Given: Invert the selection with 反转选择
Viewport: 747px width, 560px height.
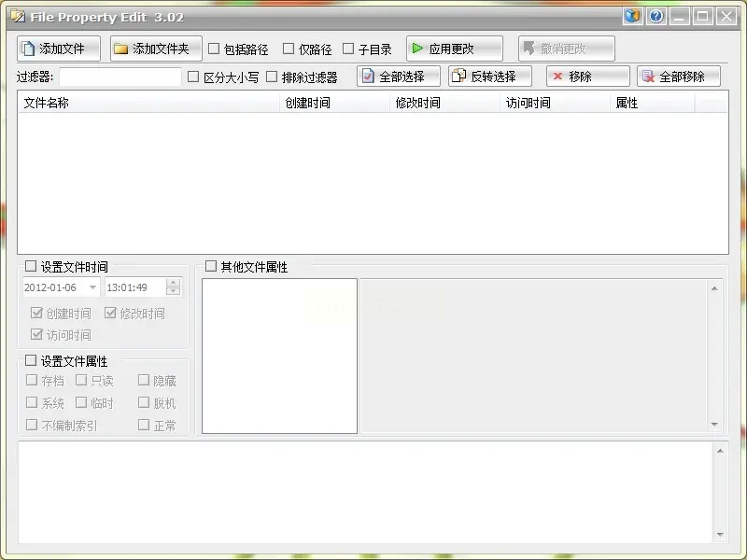Looking at the screenshot, I should [489, 77].
